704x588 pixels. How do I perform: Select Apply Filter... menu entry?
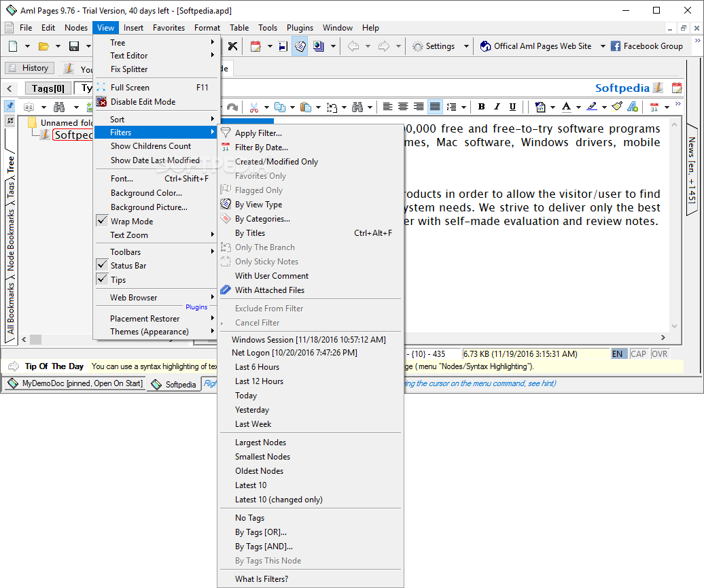311,133
